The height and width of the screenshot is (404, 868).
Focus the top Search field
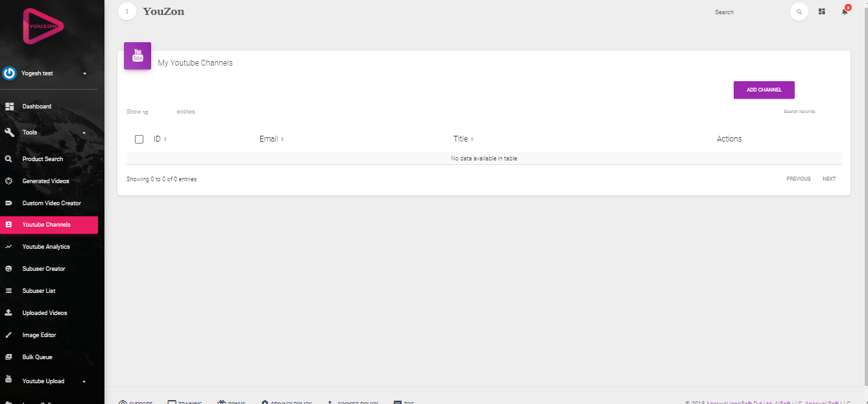[749, 12]
